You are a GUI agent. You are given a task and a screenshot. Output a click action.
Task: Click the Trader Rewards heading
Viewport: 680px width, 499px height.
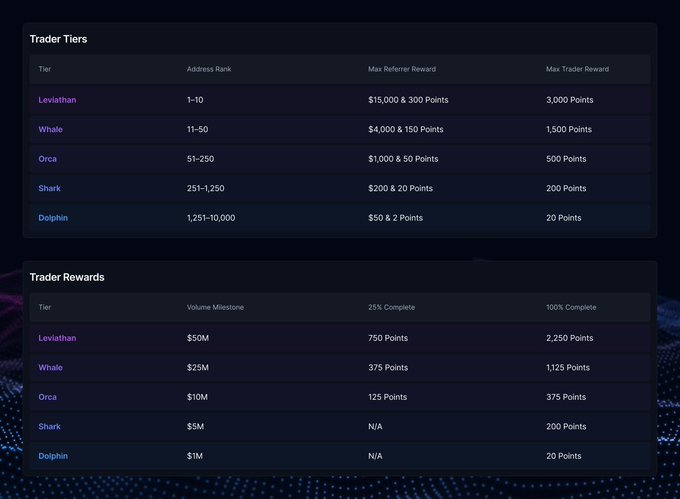click(x=67, y=277)
